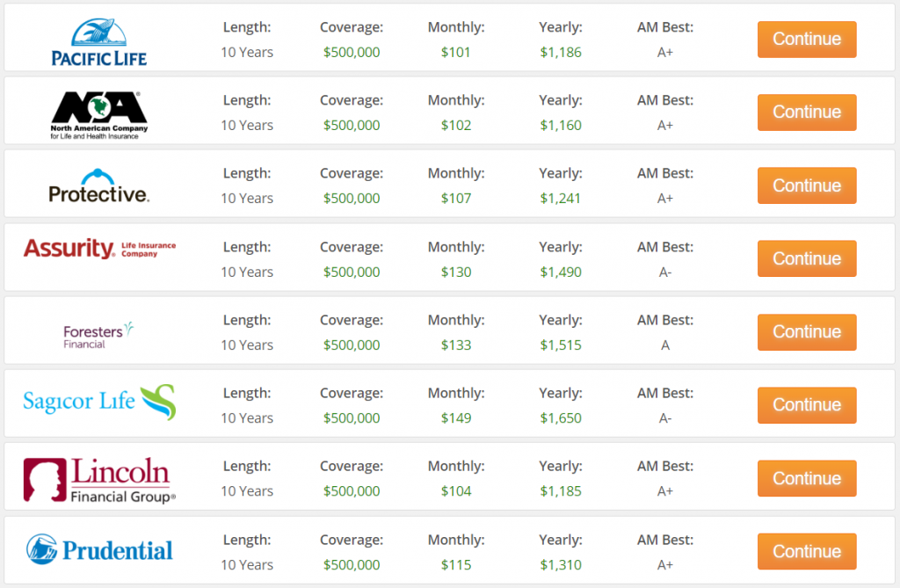Click the Pacific Life company logo

tap(99, 37)
